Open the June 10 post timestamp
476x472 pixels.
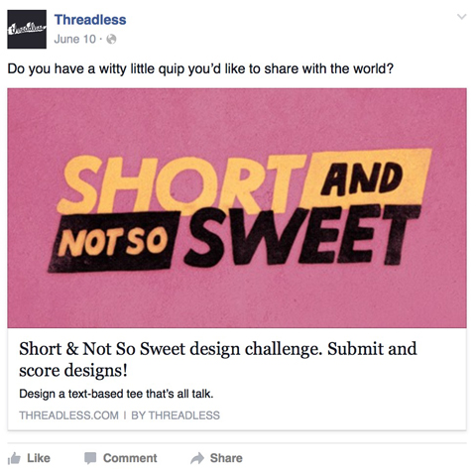tap(75, 39)
